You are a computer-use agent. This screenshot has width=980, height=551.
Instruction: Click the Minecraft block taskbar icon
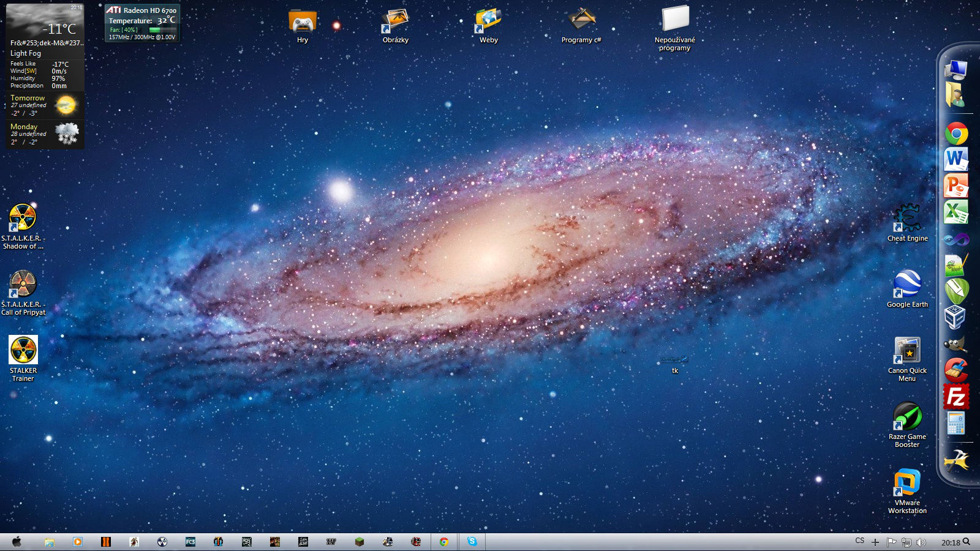click(x=360, y=542)
